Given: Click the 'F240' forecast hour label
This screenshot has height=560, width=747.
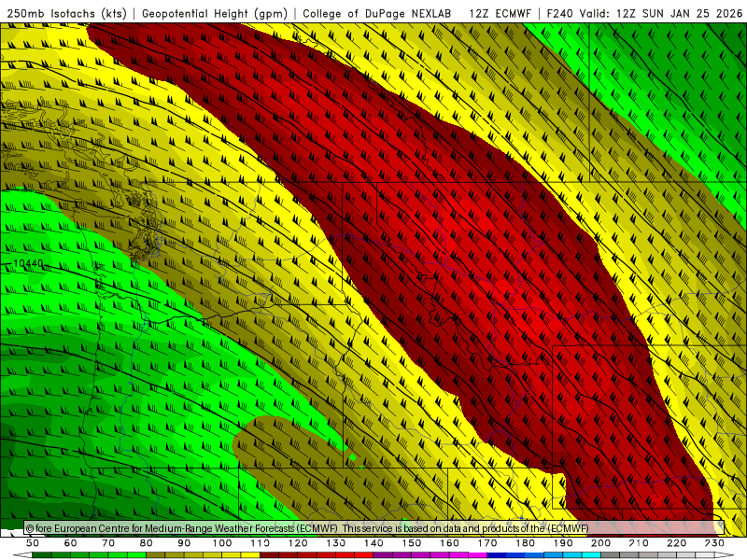Looking at the screenshot, I should (560, 13).
